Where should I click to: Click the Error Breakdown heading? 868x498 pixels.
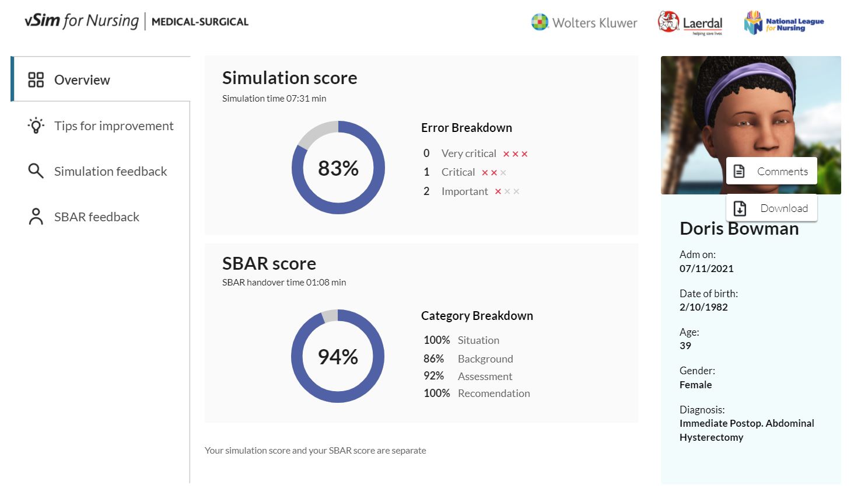point(467,127)
